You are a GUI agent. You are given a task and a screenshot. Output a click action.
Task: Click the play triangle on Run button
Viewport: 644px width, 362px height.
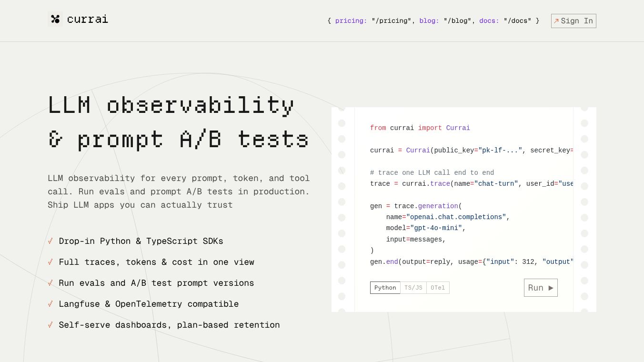tap(551, 288)
